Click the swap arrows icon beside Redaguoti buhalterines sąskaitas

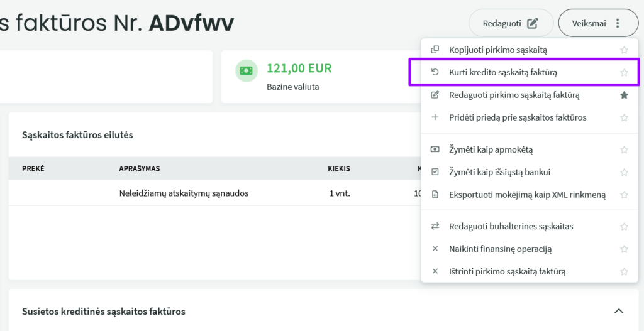pos(435,226)
